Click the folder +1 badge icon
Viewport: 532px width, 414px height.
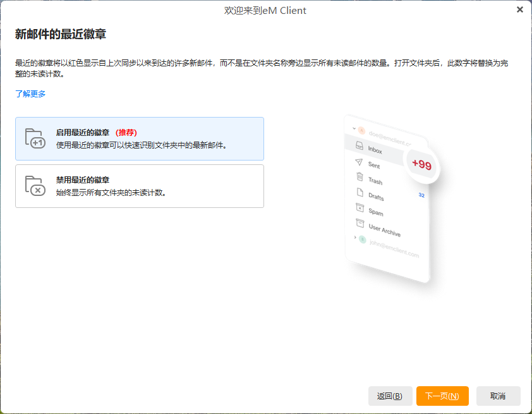tap(35, 138)
